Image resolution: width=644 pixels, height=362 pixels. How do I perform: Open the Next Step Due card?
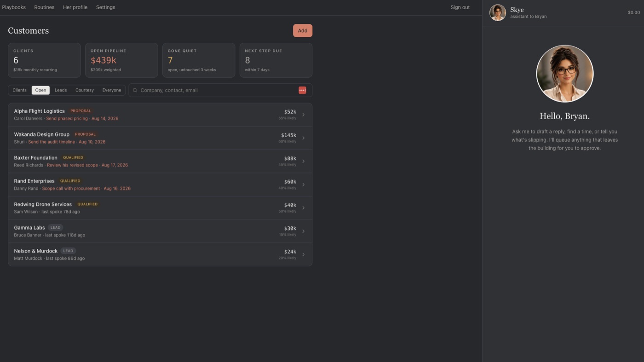click(276, 60)
